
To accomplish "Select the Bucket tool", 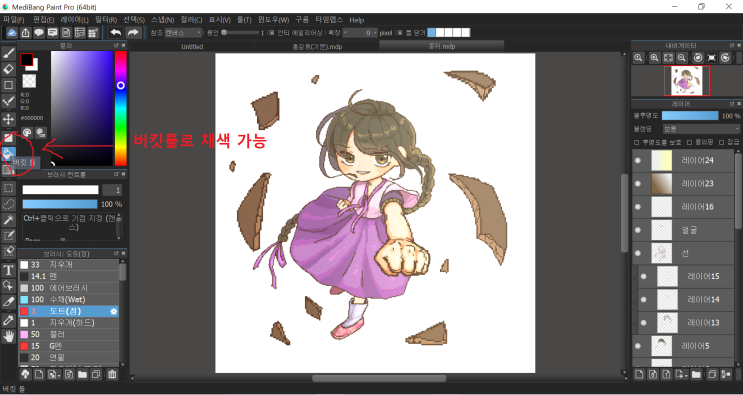I will [8, 153].
